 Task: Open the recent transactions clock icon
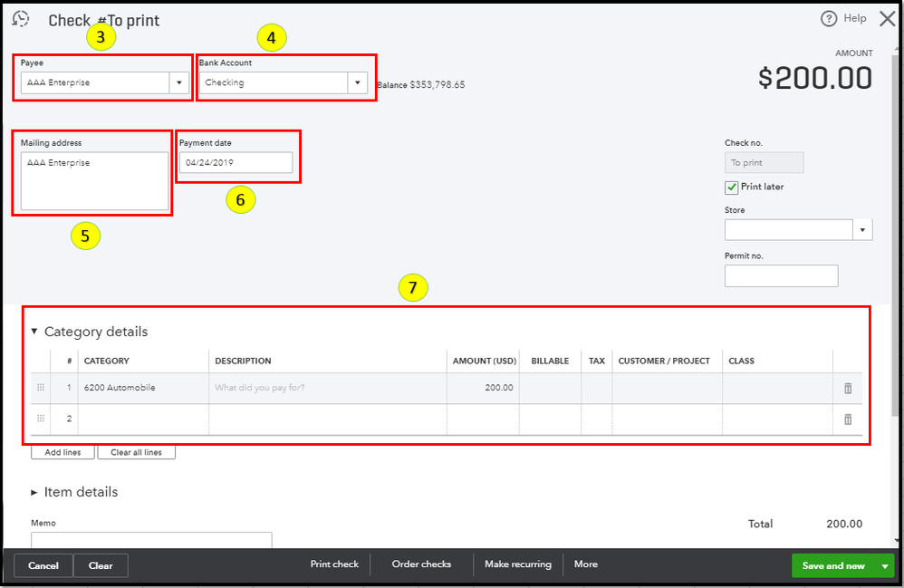(x=21, y=19)
